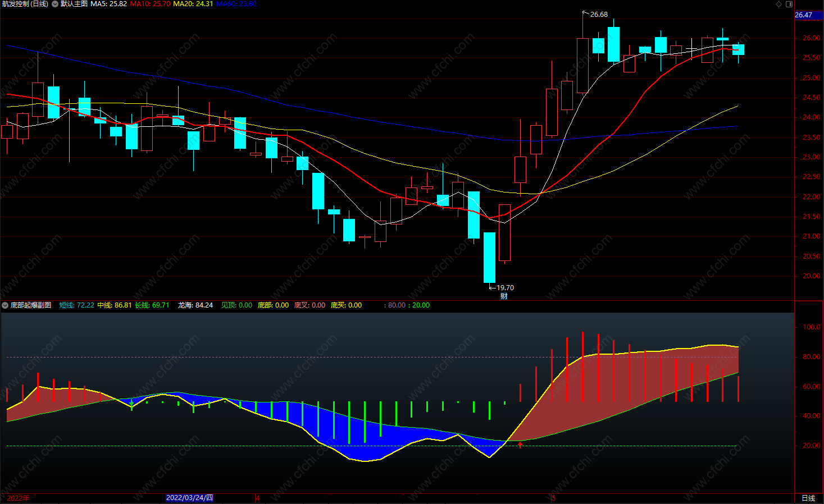The width and height of the screenshot is (824, 504).
Task: Click the 100.0 level on the sub-chart axis
Action: [x=811, y=327]
